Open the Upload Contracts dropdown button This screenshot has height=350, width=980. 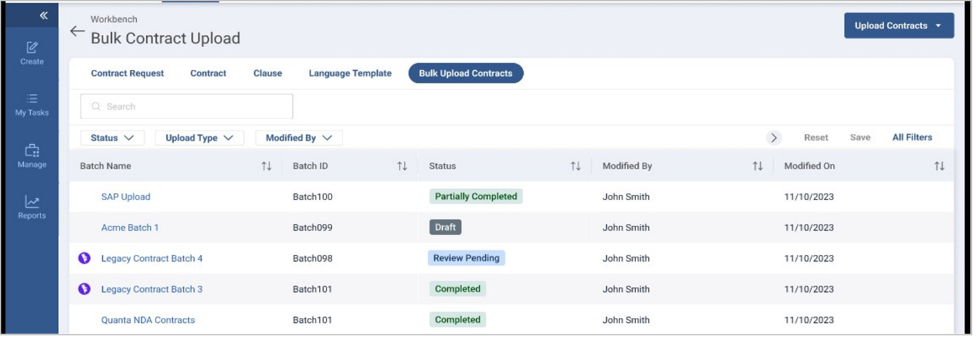898,26
